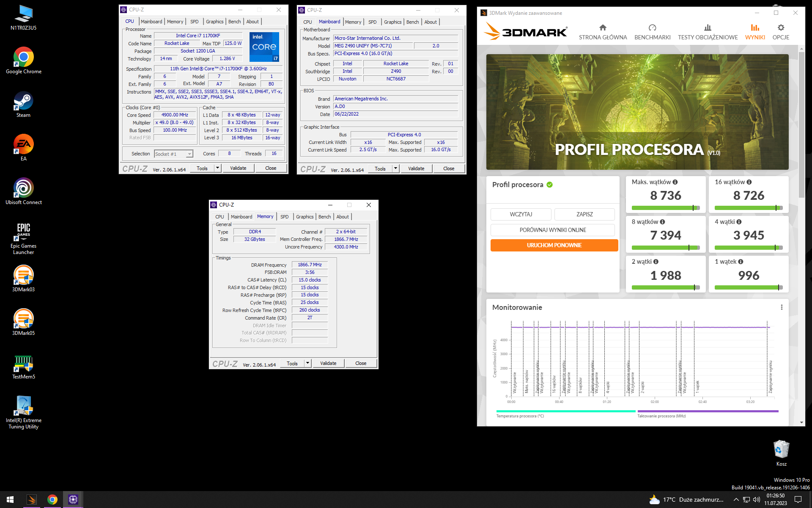This screenshot has width=812, height=508.
Task: Click the Maks. wątków score progress bar
Action: click(x=666, y=208)
